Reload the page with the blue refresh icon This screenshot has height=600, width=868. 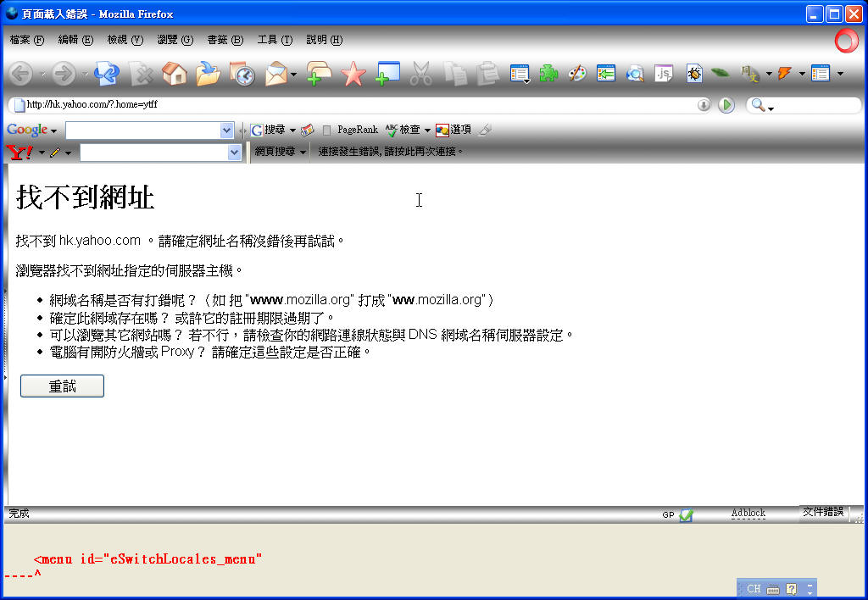[107, 73]
